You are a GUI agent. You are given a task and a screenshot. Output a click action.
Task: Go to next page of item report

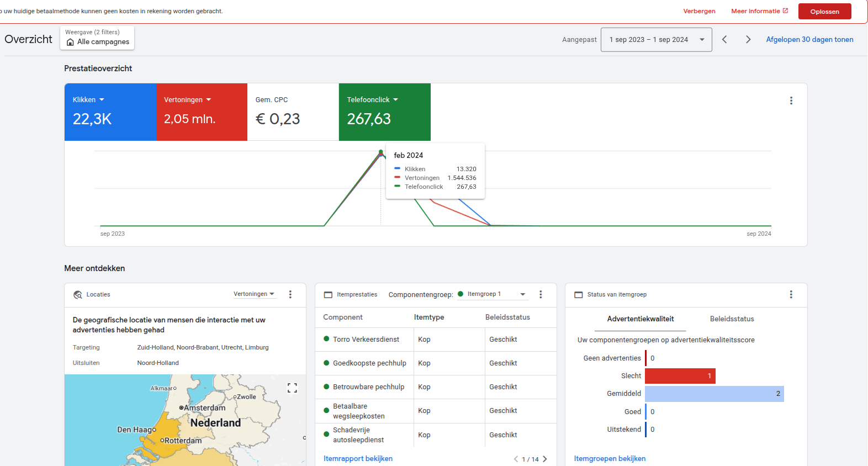point(545,459)
